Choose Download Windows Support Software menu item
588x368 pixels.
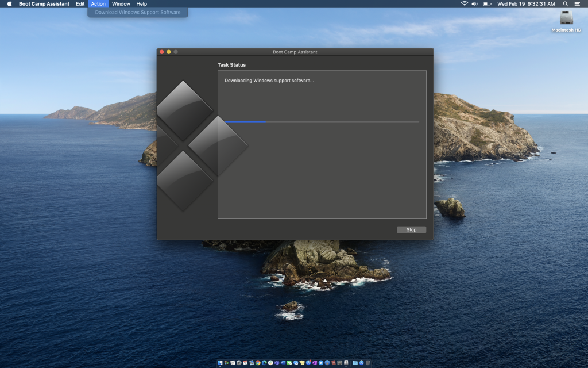(138, 13)
